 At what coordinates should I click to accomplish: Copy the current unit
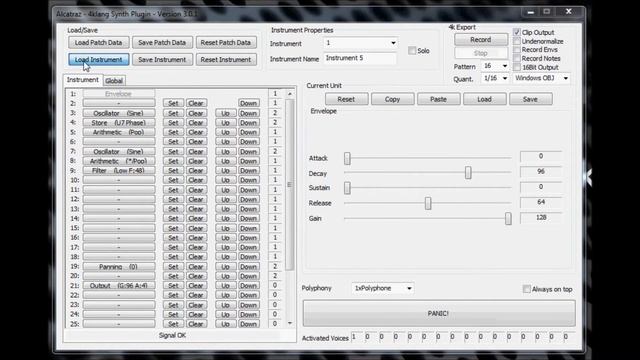[392, 99]
